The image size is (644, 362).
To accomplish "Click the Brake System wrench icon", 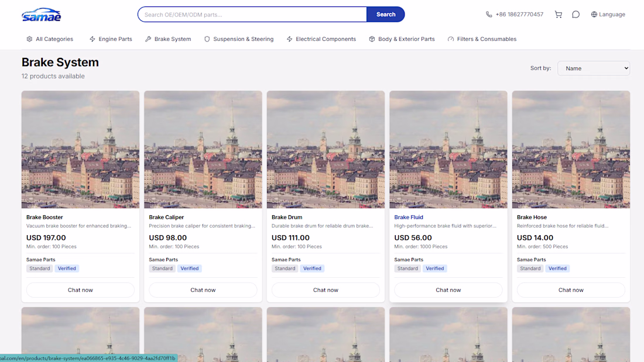I will pos(148,39).
